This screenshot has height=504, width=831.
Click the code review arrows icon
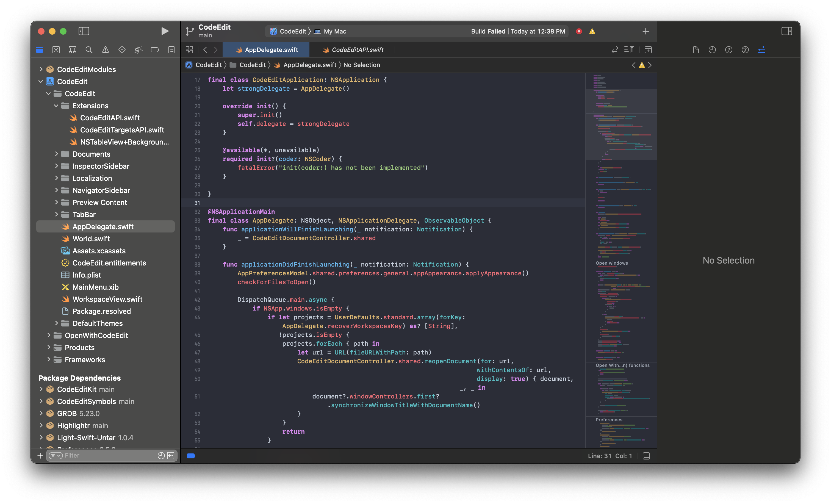[x=614, y=50]
